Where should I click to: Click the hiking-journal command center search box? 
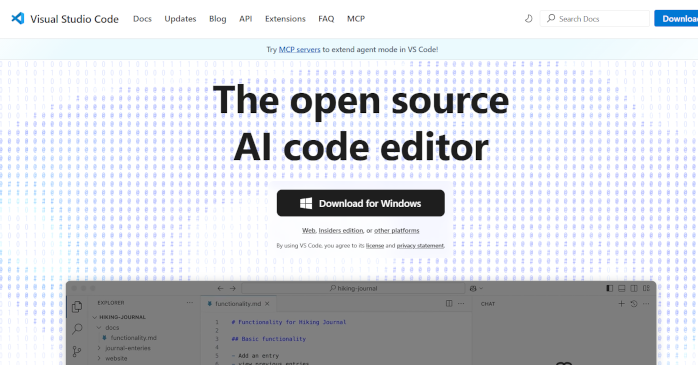pyautogui.click(x=353, y=288)
